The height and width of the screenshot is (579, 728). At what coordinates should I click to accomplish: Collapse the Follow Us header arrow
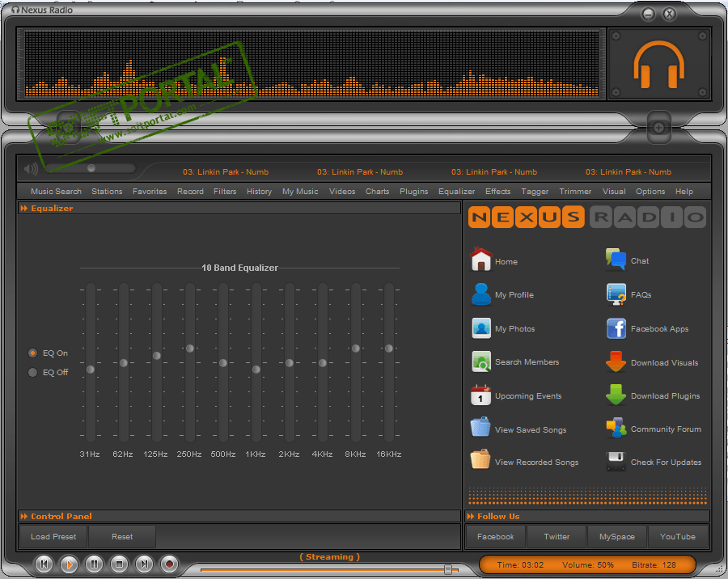(x=471, y=516)
